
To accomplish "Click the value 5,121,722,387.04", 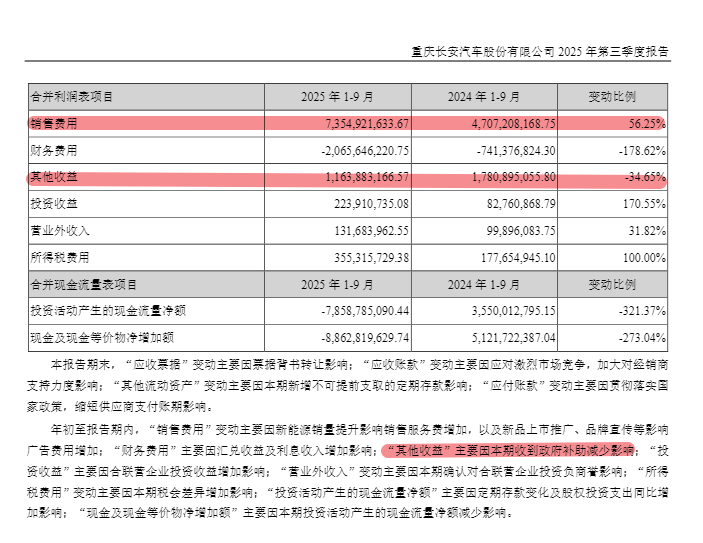I will coord(514,338).
